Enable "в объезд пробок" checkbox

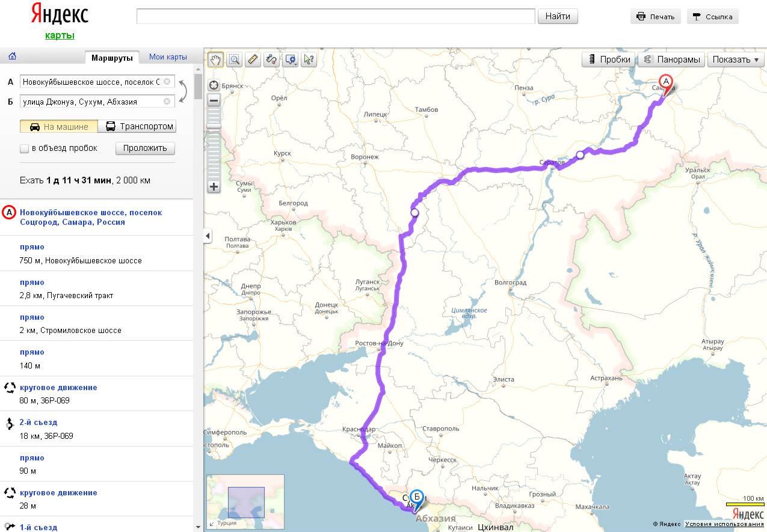pos(25,148)
